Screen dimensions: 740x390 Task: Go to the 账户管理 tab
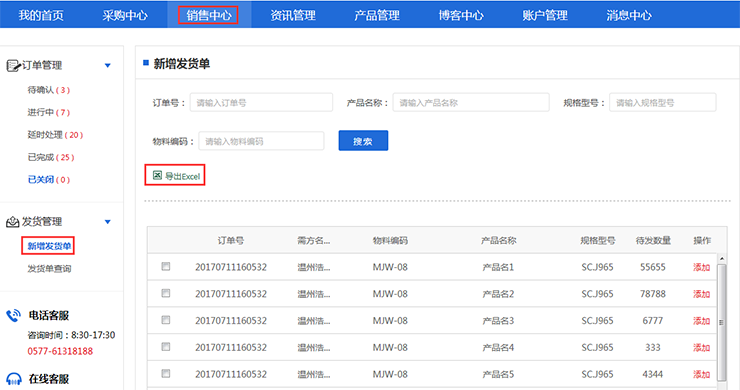[x=545, y=15]
